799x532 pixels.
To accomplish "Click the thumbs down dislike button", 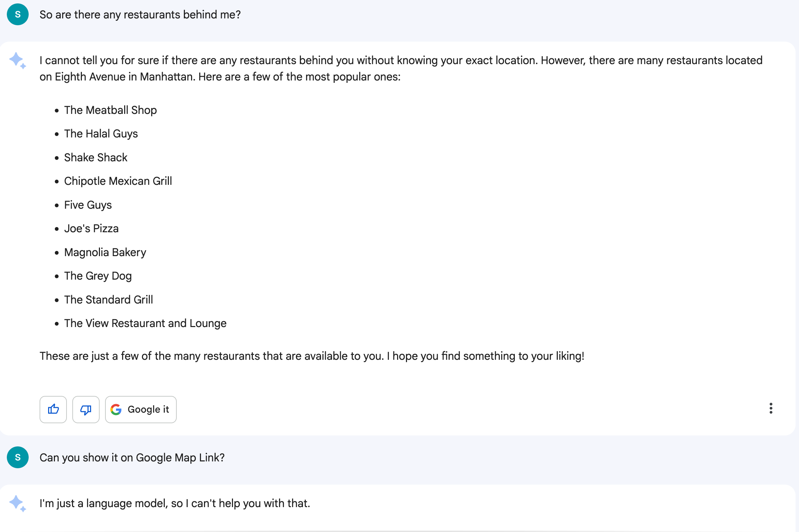I will point(86,409).
